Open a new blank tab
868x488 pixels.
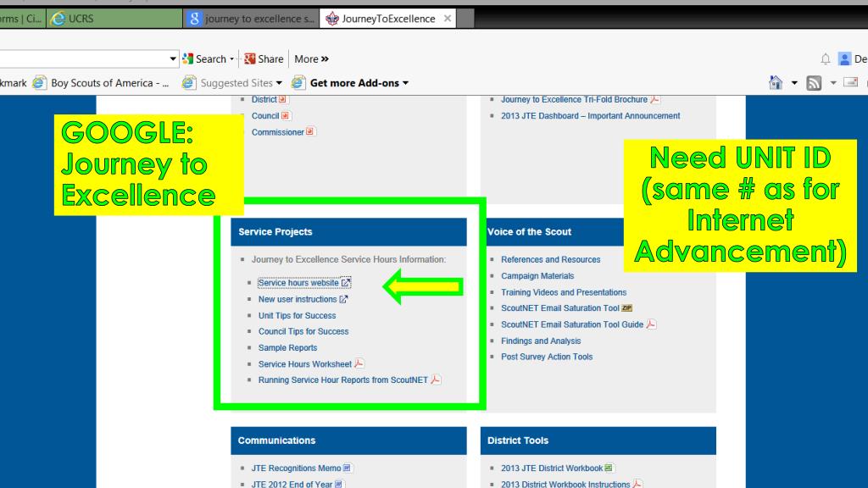click(465, 19)
